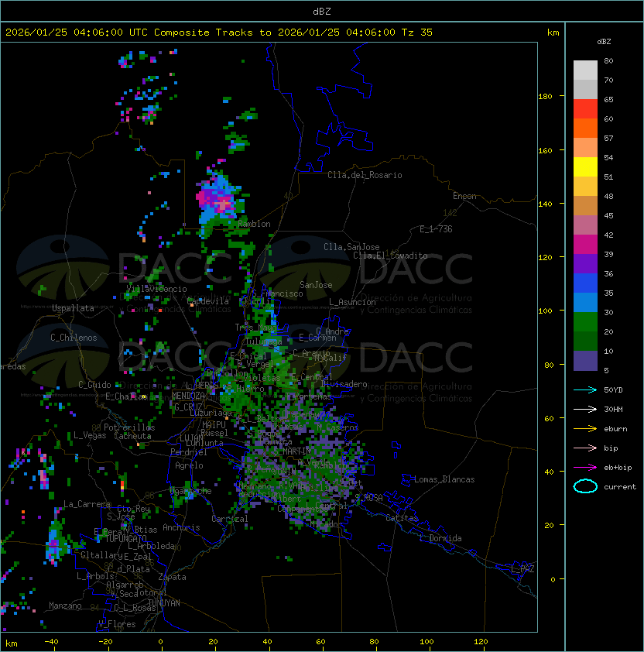Image resolution: width=644 pixels, height=652 pixels.
Task: Pick the purple 36-39 dBZ swatch
Action: pos(585,264)
